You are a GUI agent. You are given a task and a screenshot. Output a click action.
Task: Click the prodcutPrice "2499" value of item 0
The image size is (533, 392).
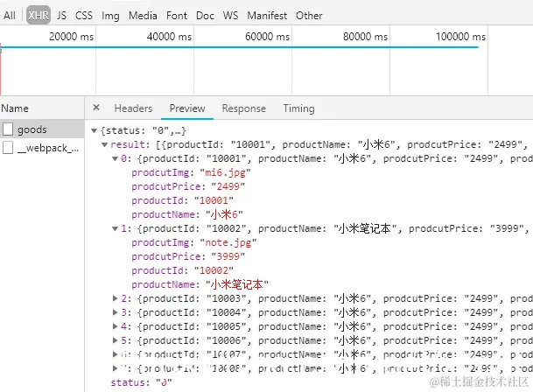(228, 186)
